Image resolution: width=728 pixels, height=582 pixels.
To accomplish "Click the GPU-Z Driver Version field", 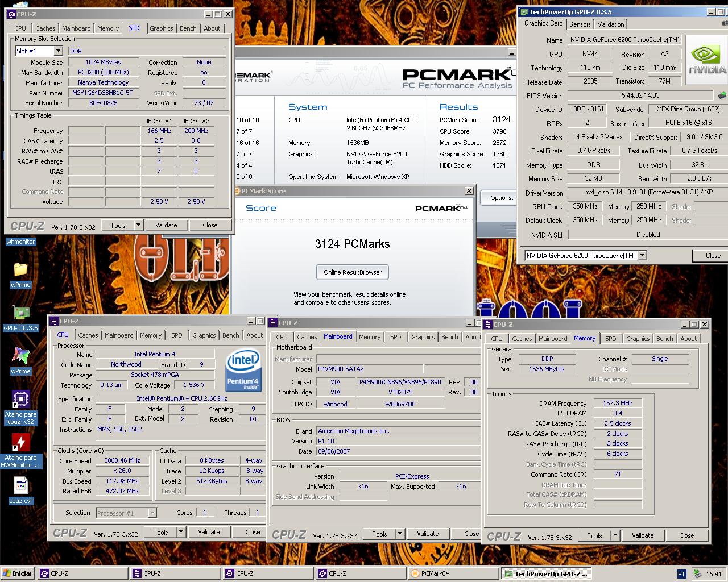I will click(648, 193).
